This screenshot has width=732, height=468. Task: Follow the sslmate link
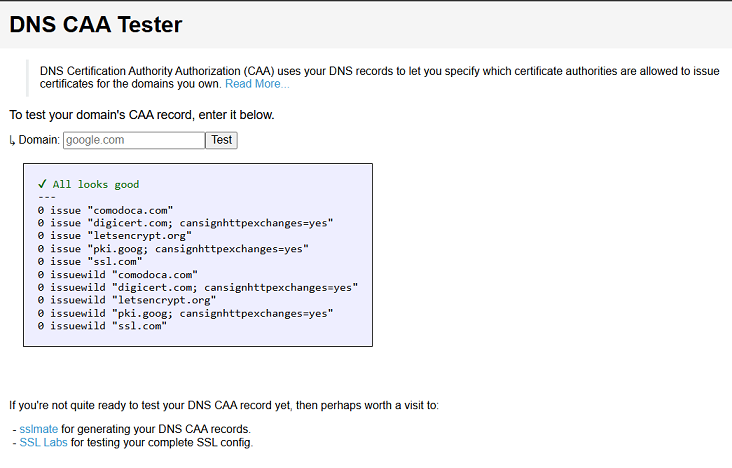pyautogui.click(x=39, y=429)
